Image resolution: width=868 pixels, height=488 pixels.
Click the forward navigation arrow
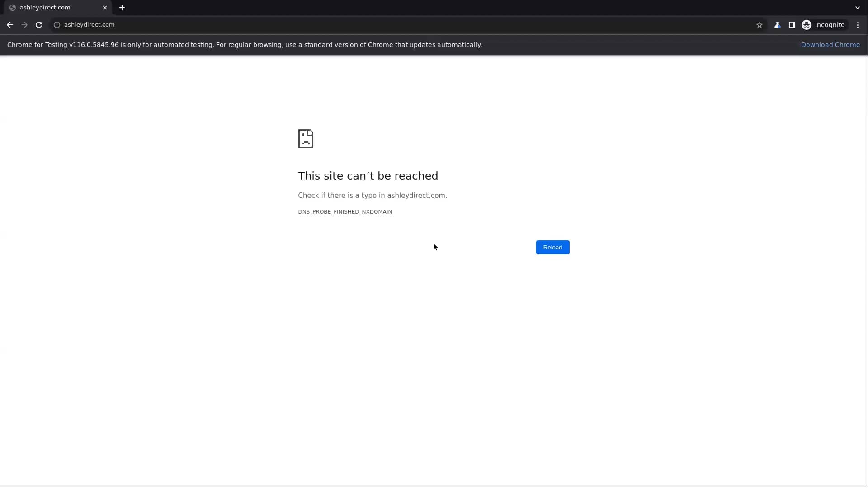24,25
